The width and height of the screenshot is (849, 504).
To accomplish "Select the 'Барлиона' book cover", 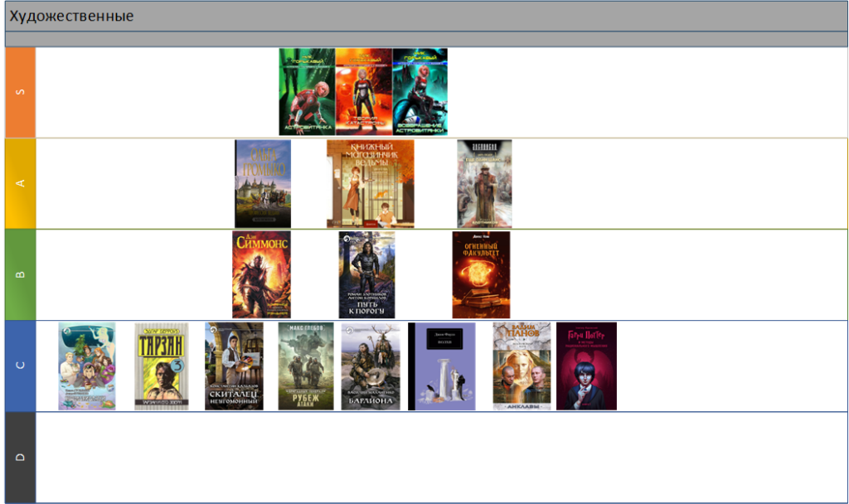I will pyautogui.click(x=371, y=366).
